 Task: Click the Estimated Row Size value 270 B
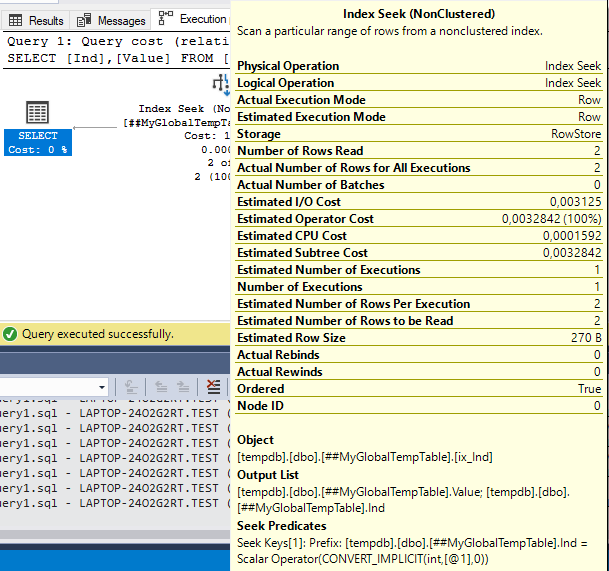click(x=586, y=338)
